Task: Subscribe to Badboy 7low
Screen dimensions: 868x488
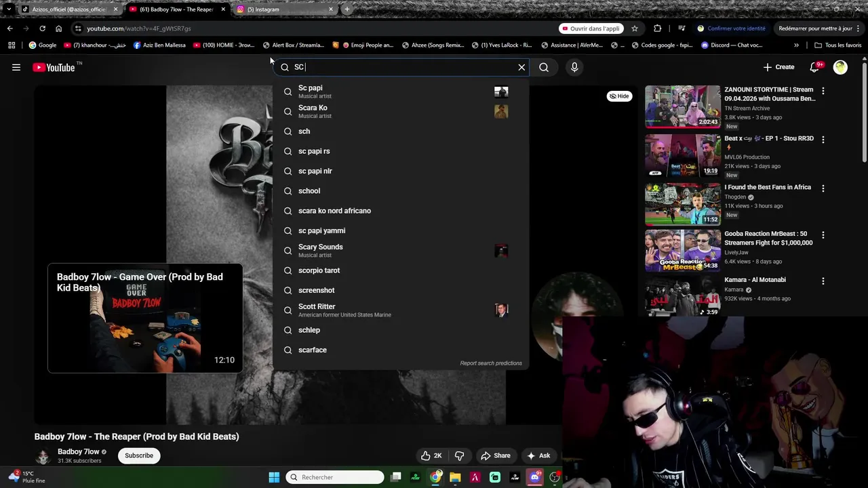Action: (139, 455)
